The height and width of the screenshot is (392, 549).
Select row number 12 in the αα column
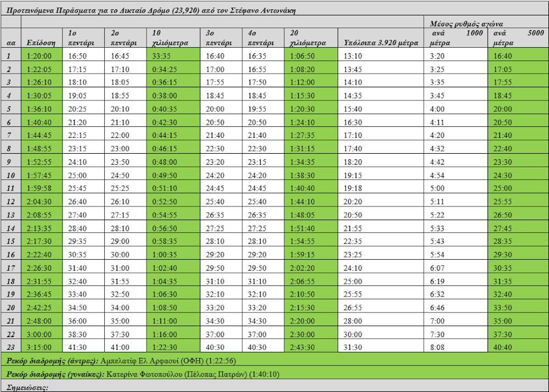tap(10, 201)
